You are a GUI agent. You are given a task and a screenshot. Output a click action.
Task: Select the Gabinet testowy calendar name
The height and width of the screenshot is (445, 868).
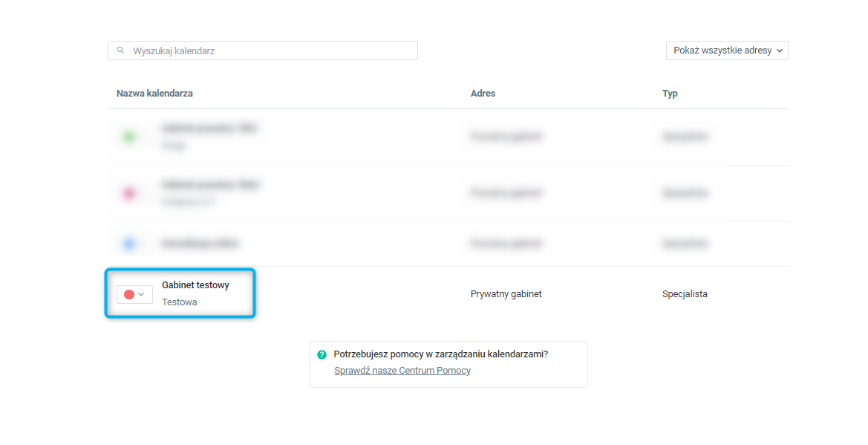pos(196,285)
